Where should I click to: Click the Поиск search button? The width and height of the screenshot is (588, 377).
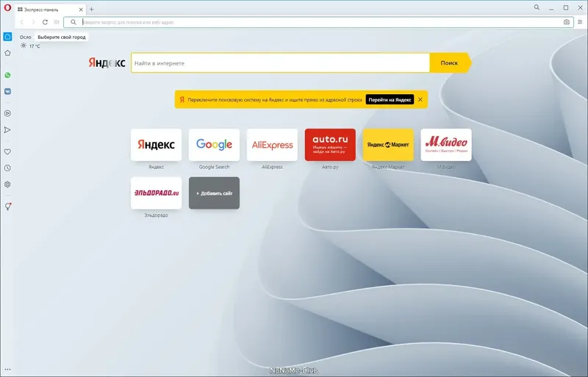(x=449, y=63)
